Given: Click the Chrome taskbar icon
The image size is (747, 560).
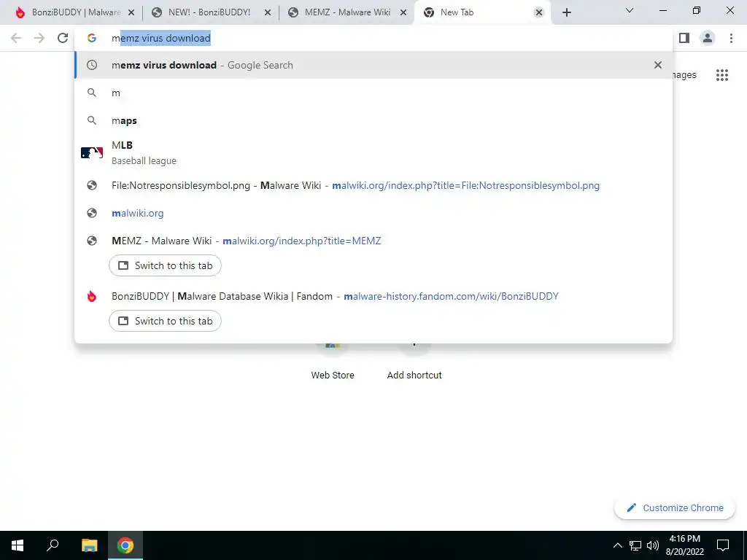Looking at the screenshot, I should (125, 545).
